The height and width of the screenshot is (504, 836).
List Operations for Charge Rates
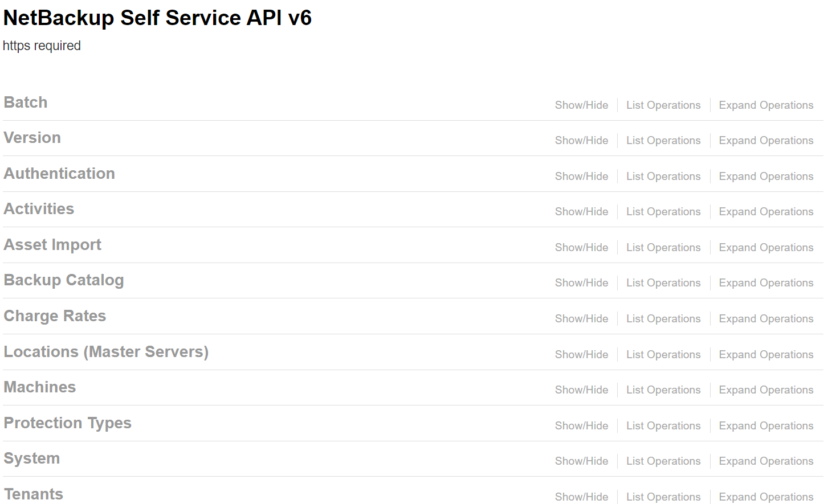coord(663,319)
